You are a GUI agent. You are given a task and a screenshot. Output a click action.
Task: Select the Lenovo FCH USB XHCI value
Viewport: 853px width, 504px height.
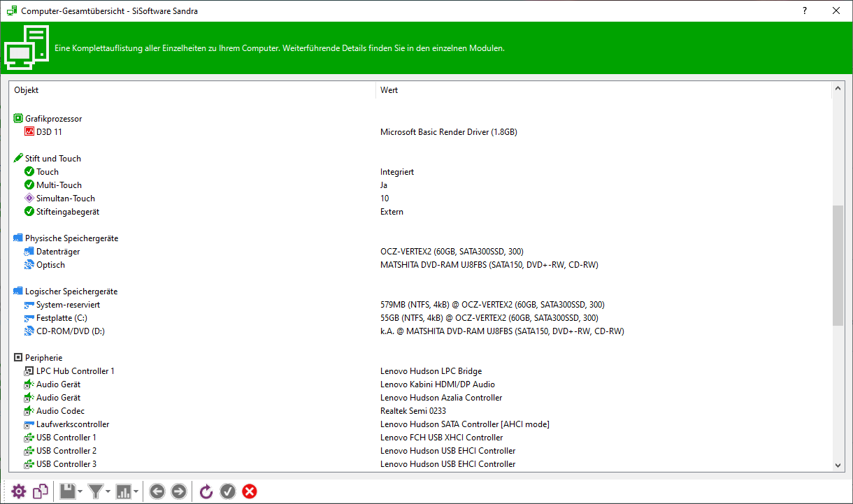pos(442,438)
